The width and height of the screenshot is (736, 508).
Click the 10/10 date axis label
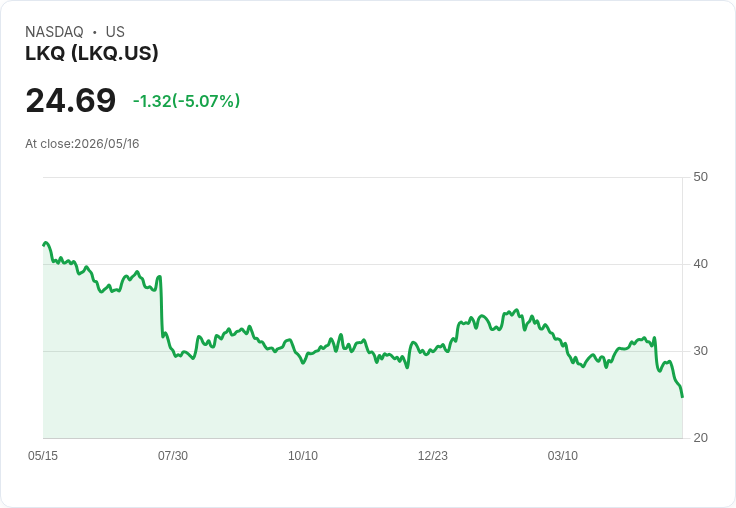tap(303, 455)
